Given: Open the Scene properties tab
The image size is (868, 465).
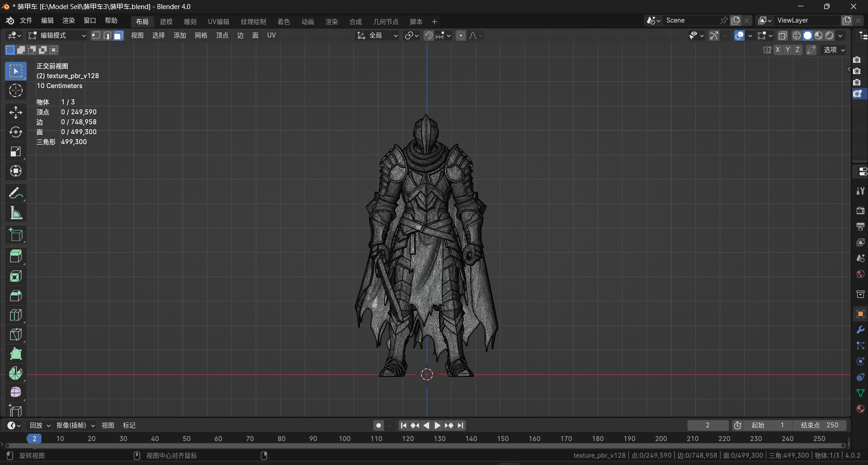Looking at the screenshot, I should 860,258.
